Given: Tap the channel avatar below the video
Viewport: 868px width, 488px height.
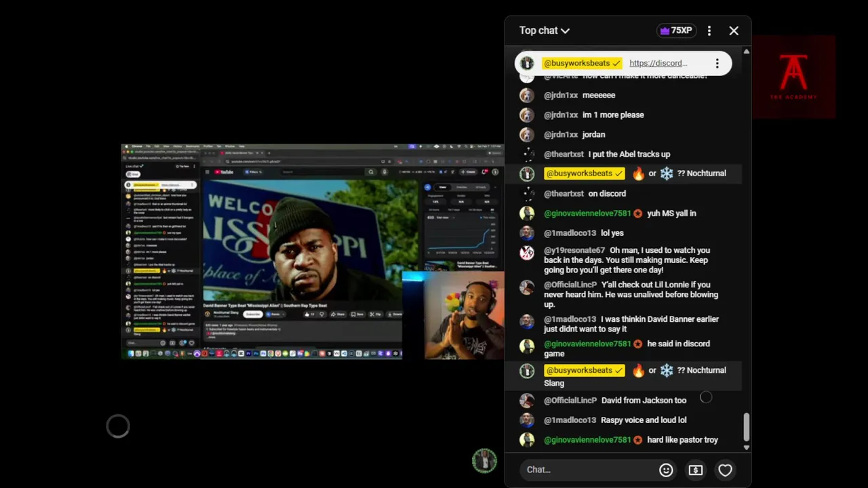Looking at the screenshot, I should tap(484, 461).
